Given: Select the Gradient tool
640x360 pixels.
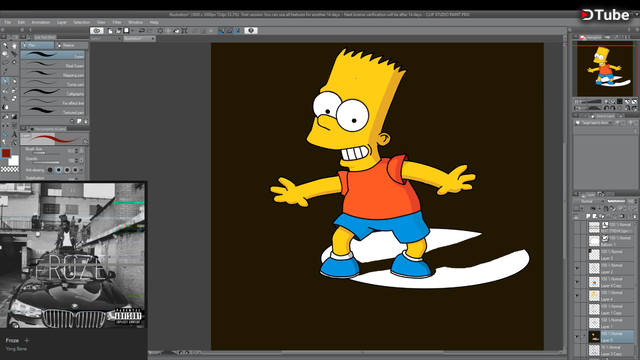Looking at the screenshot, I should point(14,116).
